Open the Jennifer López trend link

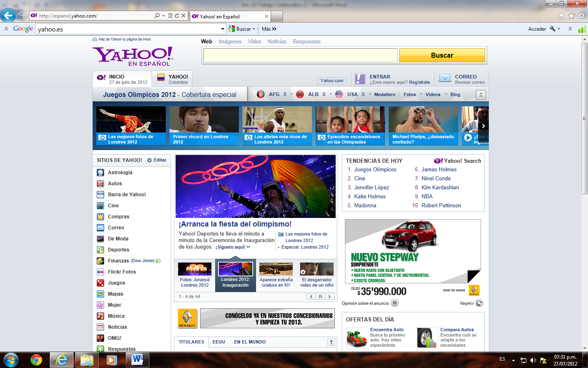coord(372,188)
